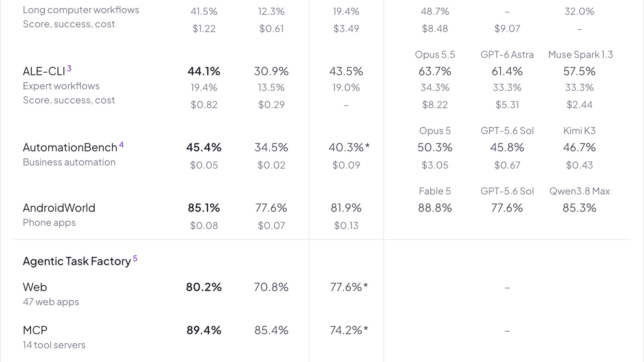This screenshot has width=644, height=362.
Task: Click the 80.2% Web score
Action: (x=204, y=287)
